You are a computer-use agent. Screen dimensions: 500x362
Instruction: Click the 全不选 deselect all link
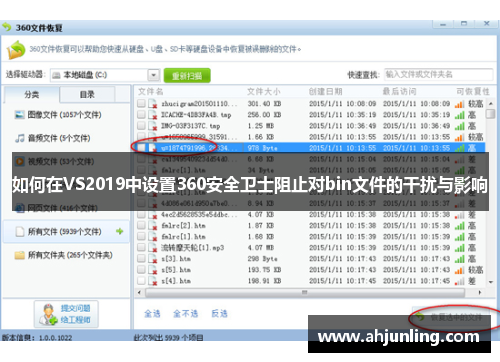coord(186,313)
